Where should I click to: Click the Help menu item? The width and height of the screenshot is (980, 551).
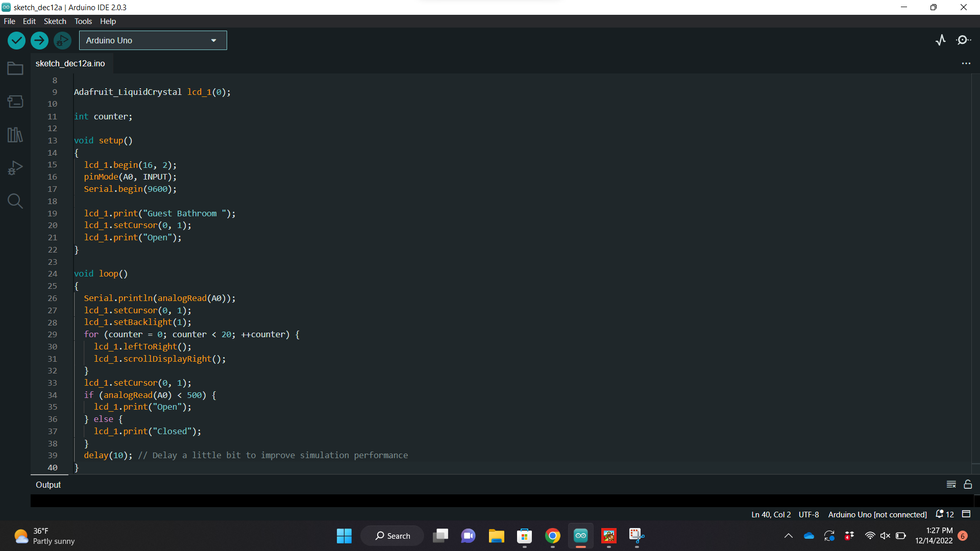tap(108, 21)
